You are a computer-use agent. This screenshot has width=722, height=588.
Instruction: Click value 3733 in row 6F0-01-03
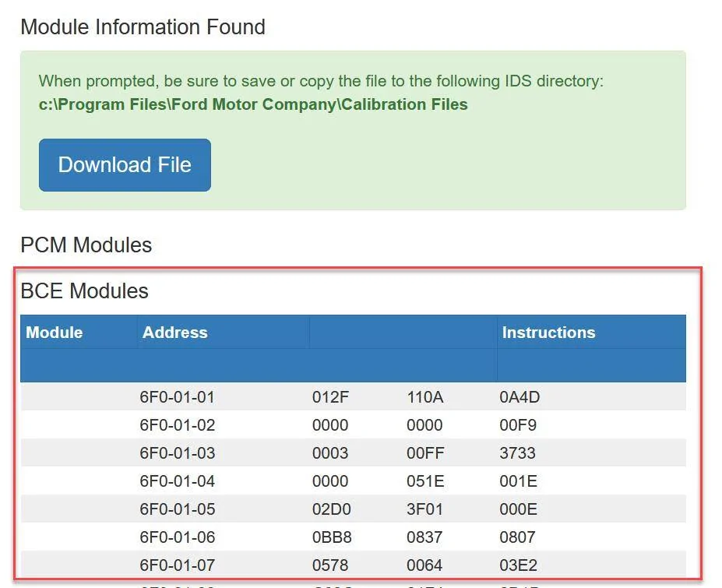518,453
